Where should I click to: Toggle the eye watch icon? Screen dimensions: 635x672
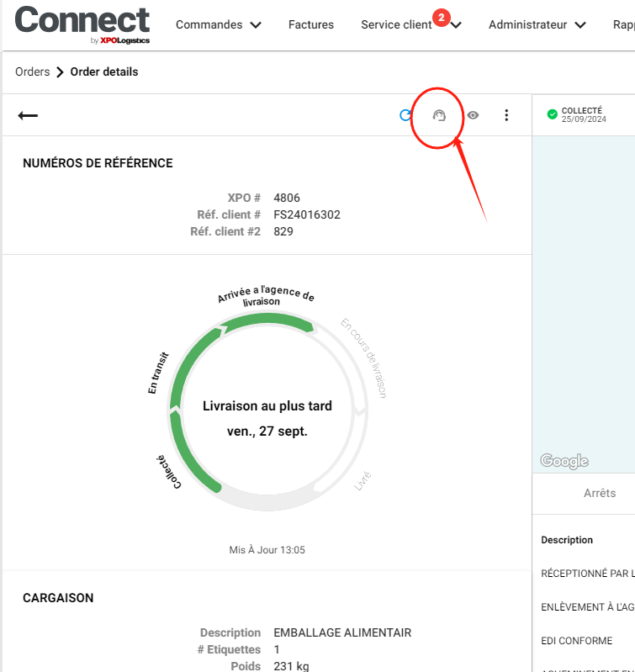tap(473, 115)
